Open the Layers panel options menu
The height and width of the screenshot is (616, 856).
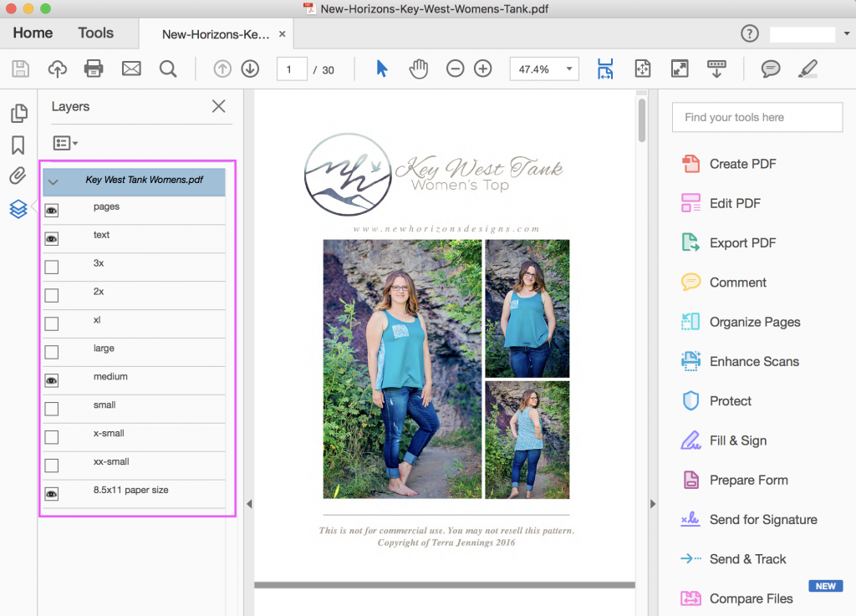pos(65,144)
